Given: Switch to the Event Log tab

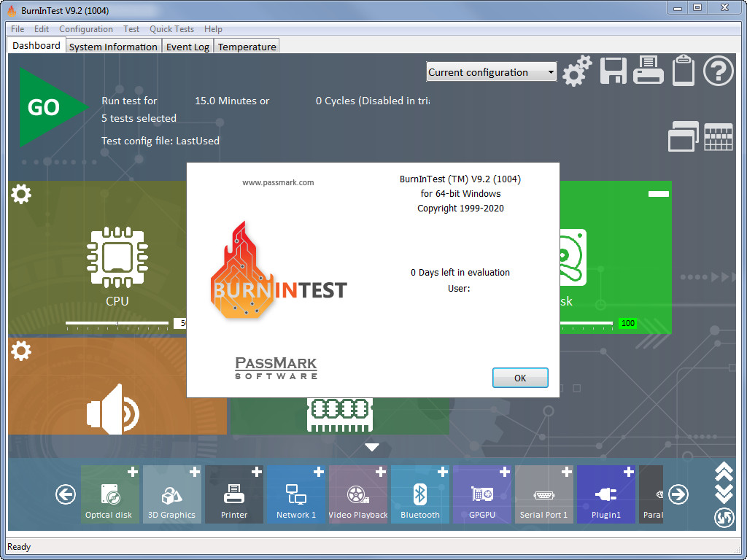Looking at the screenshot, I should pos(187,47).
